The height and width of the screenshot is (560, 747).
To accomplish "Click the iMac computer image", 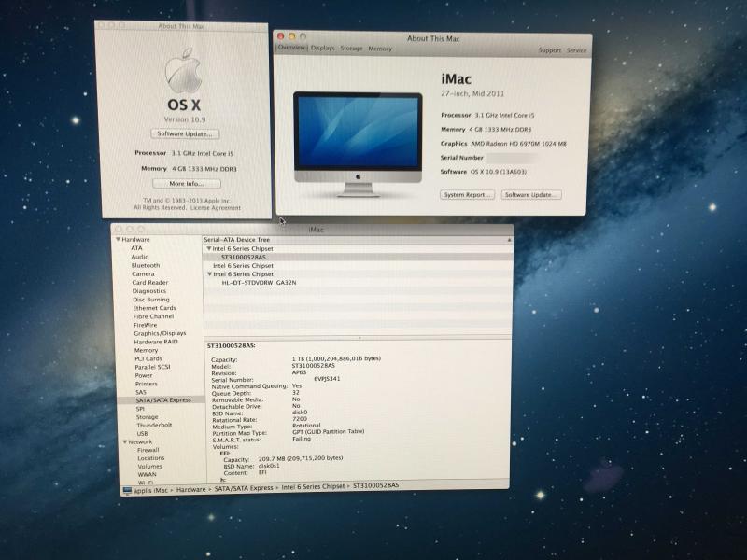I will 358,140.
